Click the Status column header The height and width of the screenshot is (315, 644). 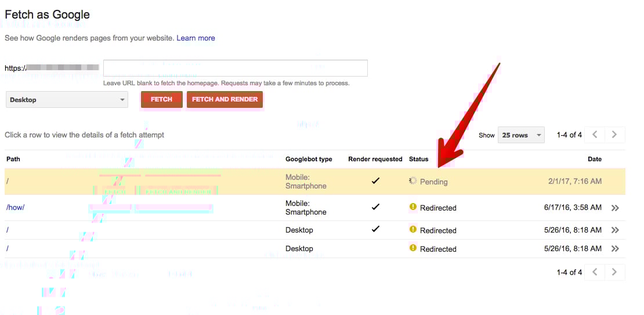point(418,159)
